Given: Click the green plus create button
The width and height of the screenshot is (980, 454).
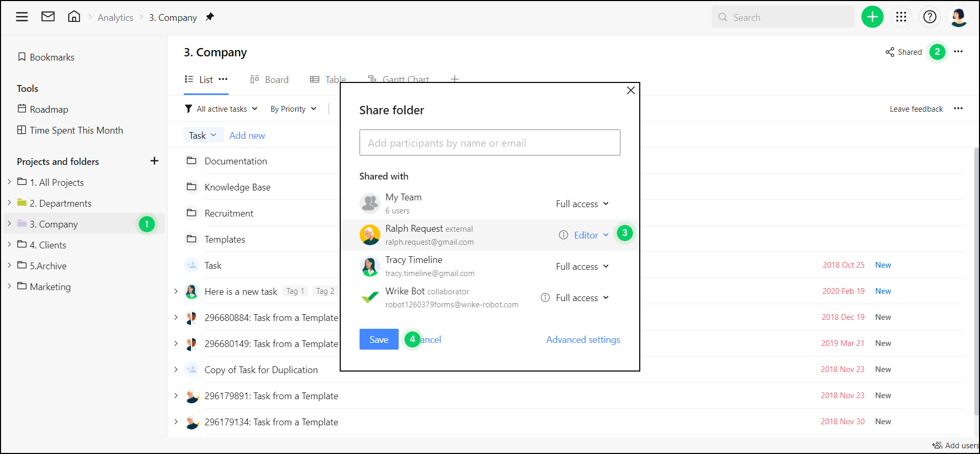Looking at the screenshot, I should click(872, 17).
